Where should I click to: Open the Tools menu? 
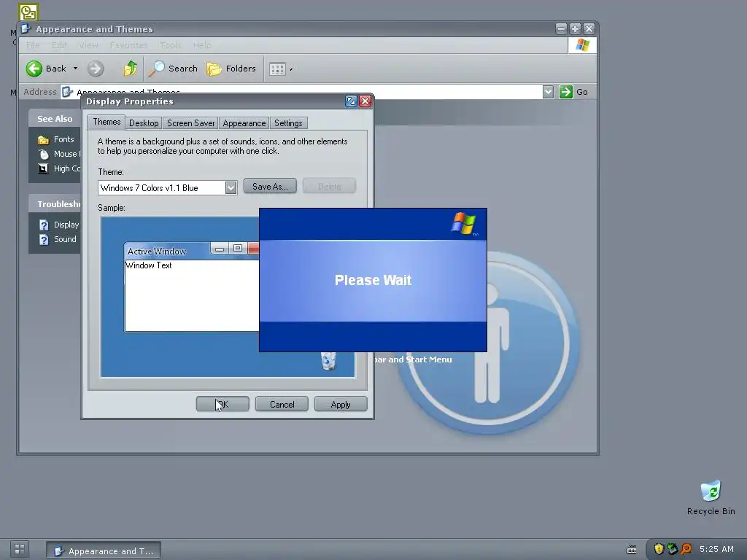coord(170,45)
